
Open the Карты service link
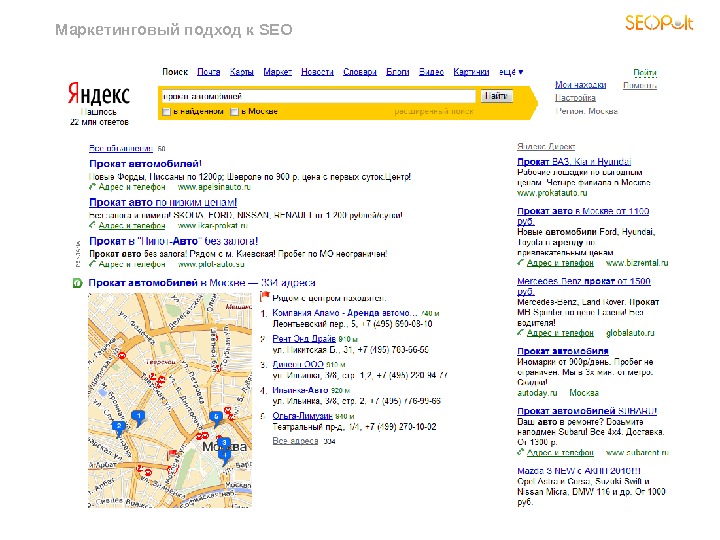point(242,72)
